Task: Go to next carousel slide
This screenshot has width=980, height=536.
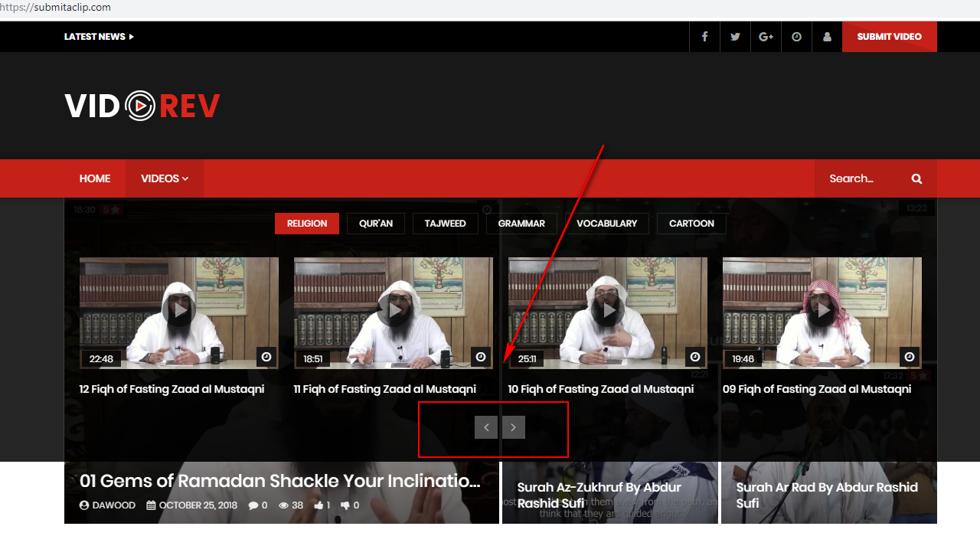Action: [x=514, y=427]
